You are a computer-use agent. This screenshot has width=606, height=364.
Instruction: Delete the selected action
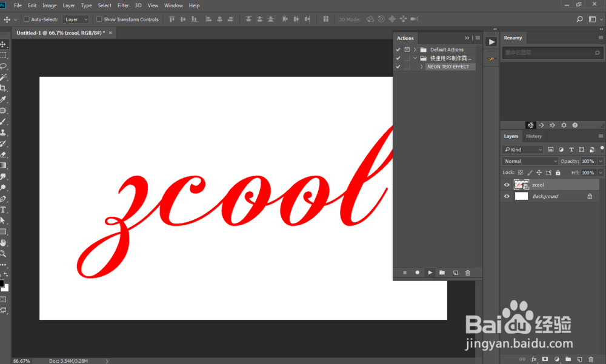[468, 273]
